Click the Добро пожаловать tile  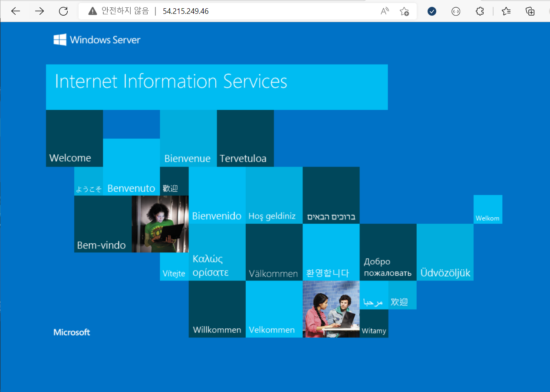pyautogui.click(x=388, y=252)
